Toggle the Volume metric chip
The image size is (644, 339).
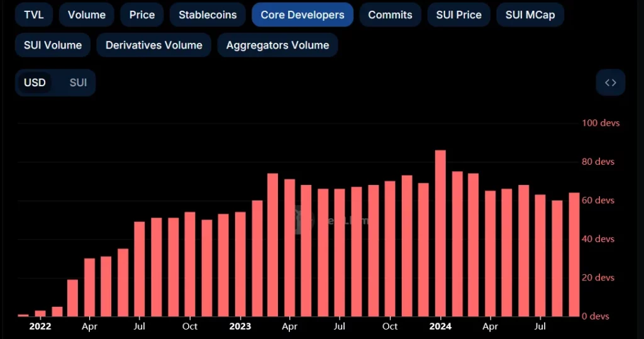pyautogui.click(x=87, y=15)
